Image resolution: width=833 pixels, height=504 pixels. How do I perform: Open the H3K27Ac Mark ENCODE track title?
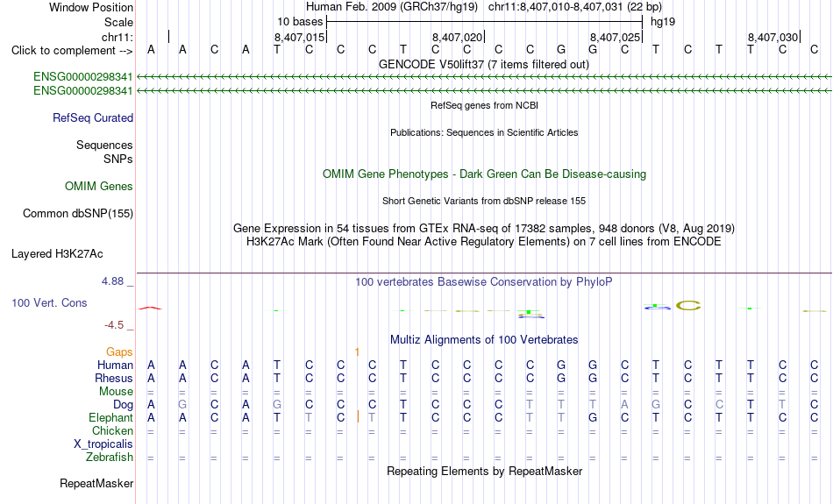(x=484, y=242)
